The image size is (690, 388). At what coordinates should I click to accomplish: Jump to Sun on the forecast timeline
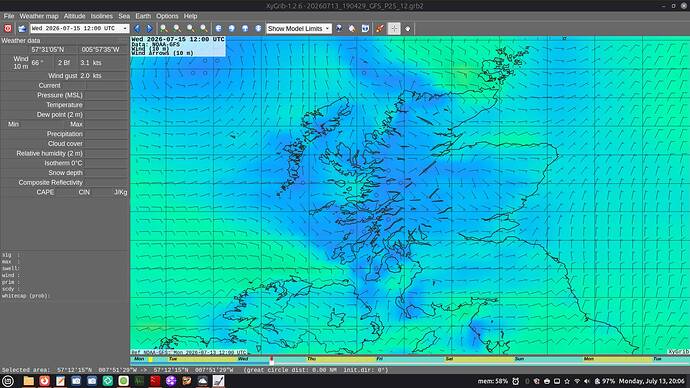(x=519, y=359)
